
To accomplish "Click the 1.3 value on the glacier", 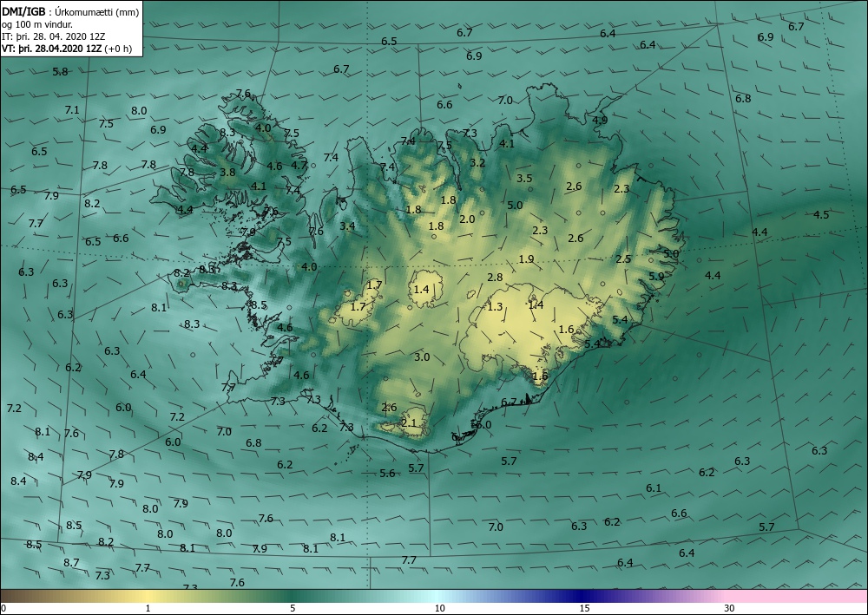I will pyautogui.click(x=495, y=306).
